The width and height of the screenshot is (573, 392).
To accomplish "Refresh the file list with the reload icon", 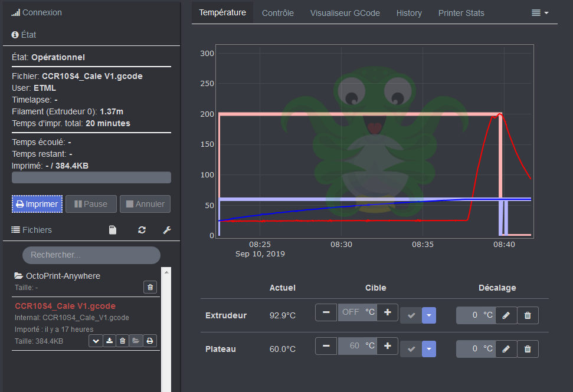I will coord(142,230).
